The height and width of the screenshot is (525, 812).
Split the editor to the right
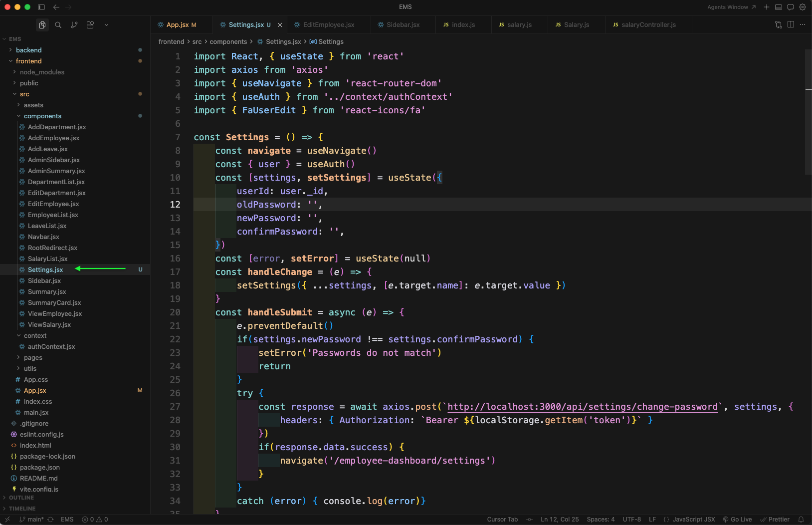(791, 24)
